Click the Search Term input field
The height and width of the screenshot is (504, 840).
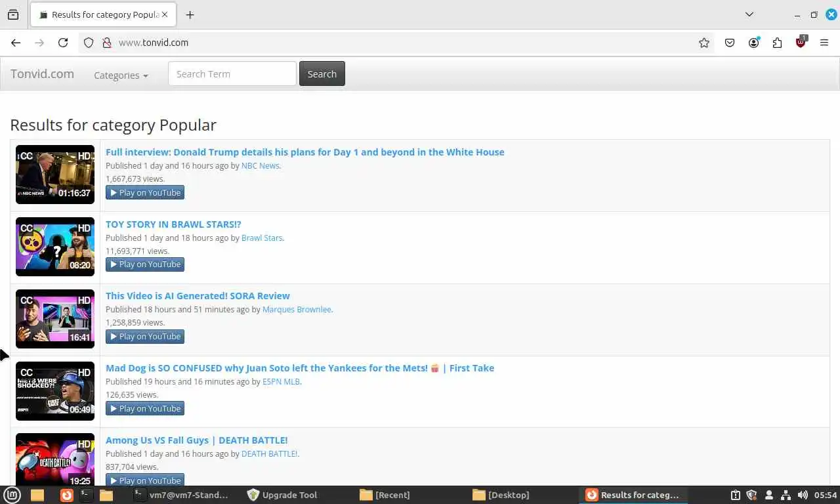232,73
